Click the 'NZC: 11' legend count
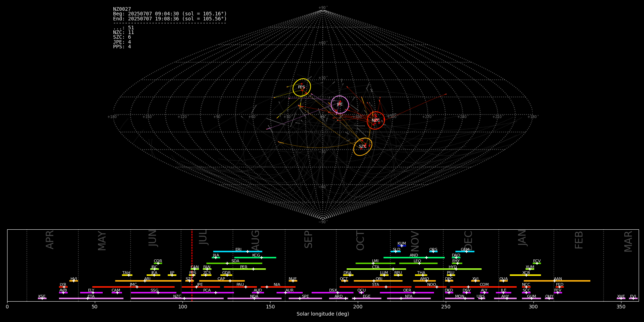This screenshot has width=644, height=322. (123, 33)
